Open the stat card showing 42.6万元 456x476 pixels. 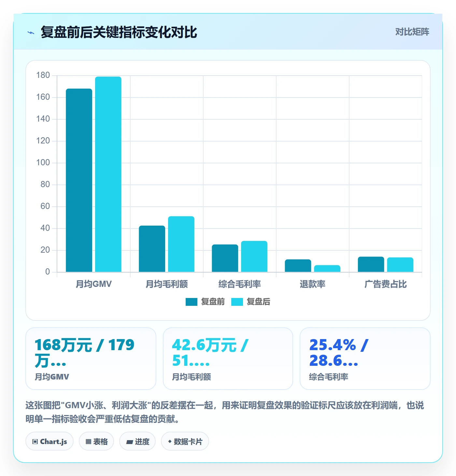point(228,359)
